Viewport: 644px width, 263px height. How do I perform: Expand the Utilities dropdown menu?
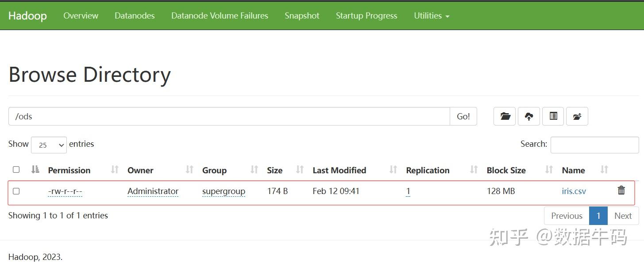pyautogui.click(x=432, y=15)
